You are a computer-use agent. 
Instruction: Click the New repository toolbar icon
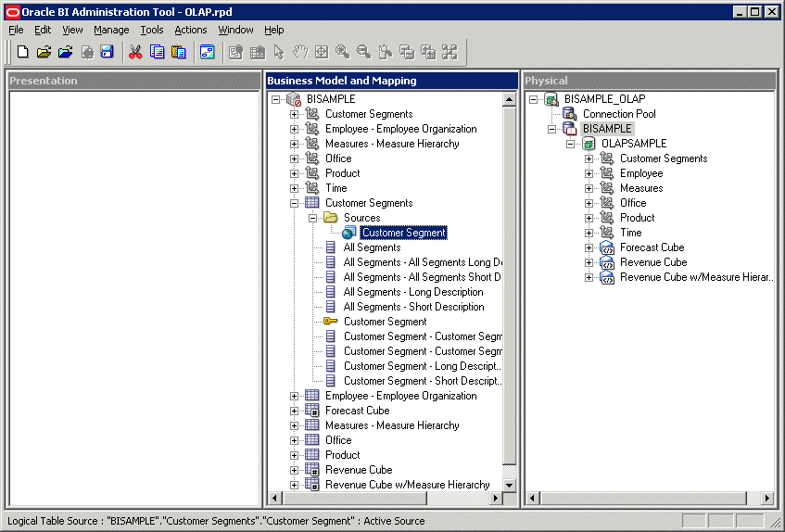(x=22, y=52)
